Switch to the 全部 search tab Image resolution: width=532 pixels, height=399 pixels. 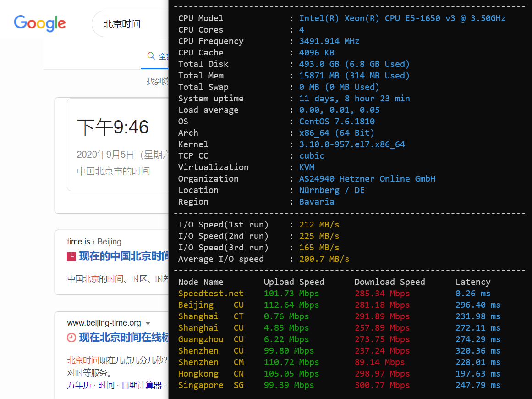(x=163, y=56)
